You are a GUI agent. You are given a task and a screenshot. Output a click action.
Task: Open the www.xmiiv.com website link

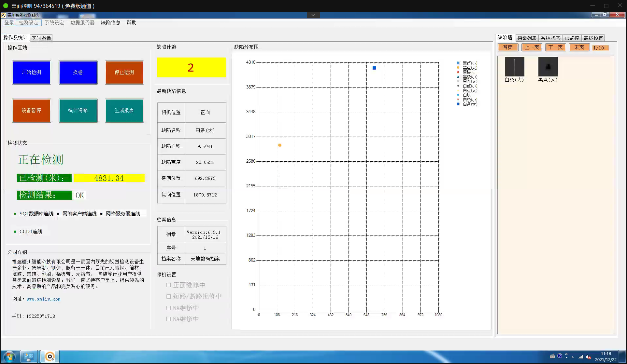[x=43, y=299]
